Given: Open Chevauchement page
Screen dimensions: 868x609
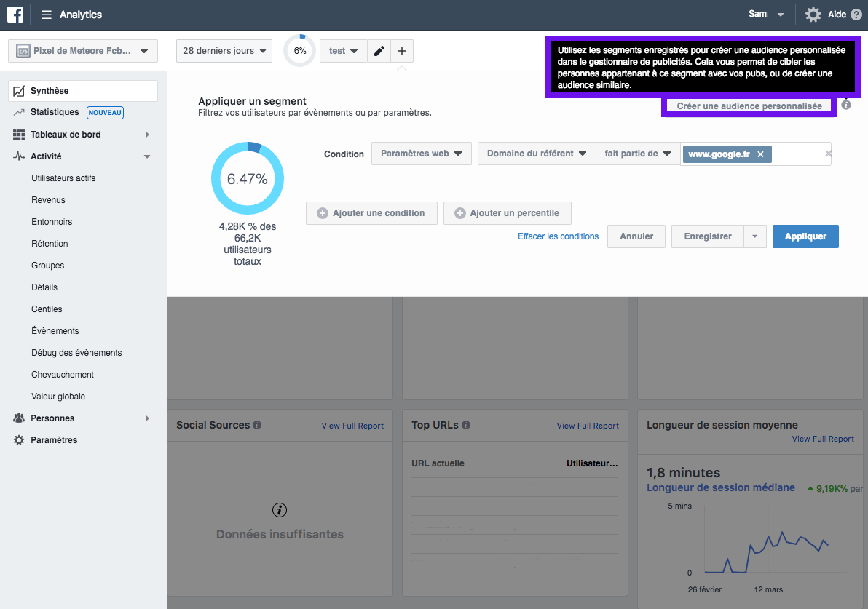Looking at the screenshot, I should (63, 375).
